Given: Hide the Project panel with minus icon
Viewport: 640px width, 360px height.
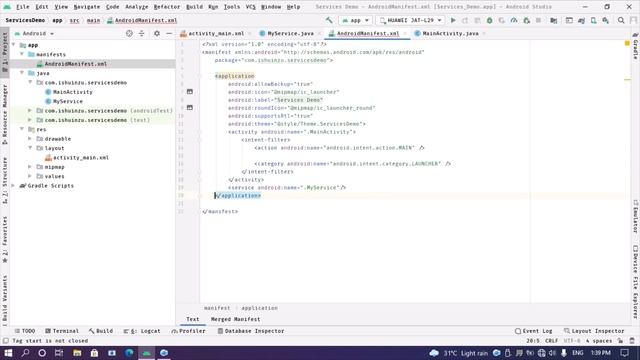Looking at the screenshot, I should click(169, 33).
